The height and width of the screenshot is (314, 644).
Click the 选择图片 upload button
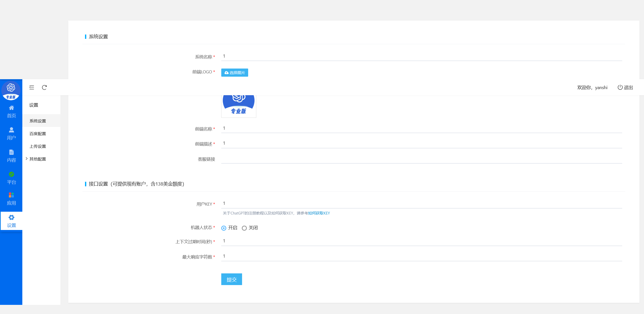[234, 73]
